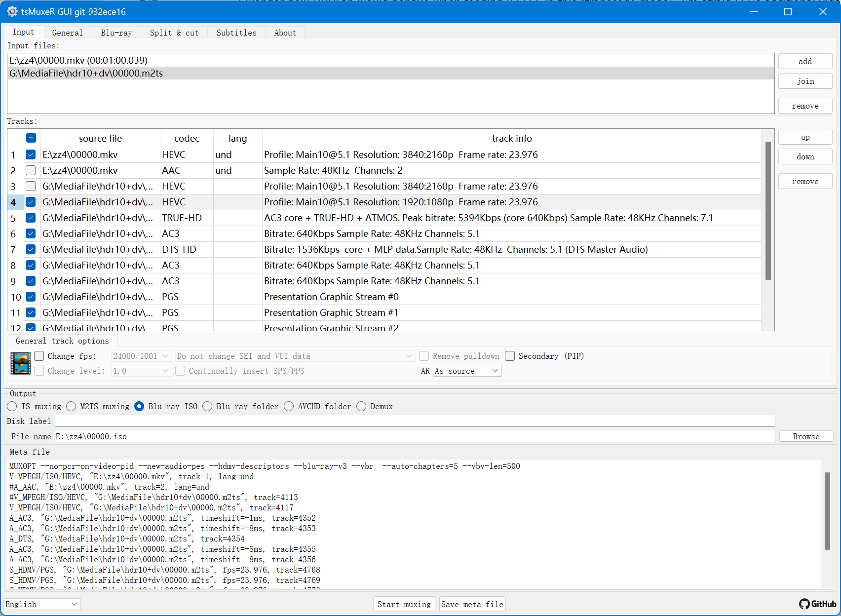The image size is (841, 616).
Task: Open the level 1.0 dropdown
Action: click(x=141, y=371)
